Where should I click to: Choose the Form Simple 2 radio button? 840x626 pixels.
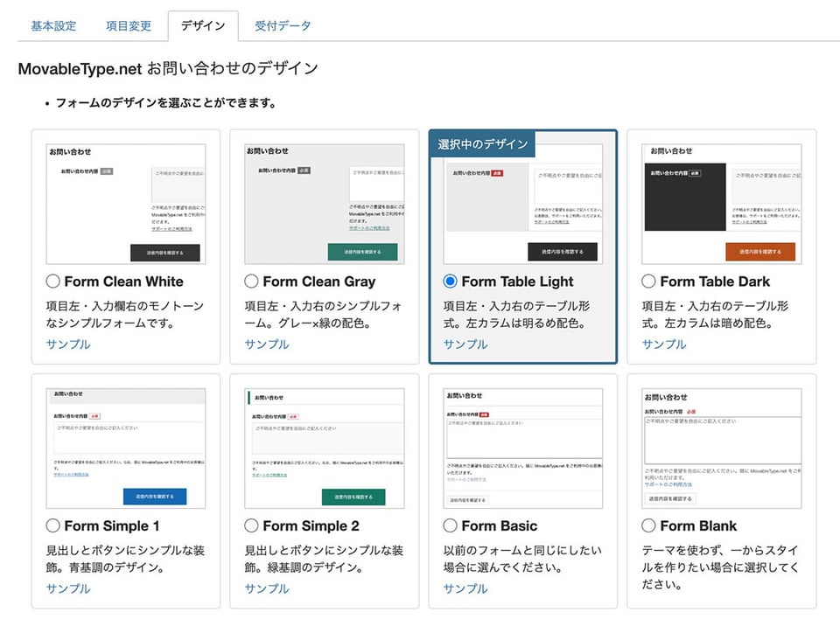click(251, 525)
